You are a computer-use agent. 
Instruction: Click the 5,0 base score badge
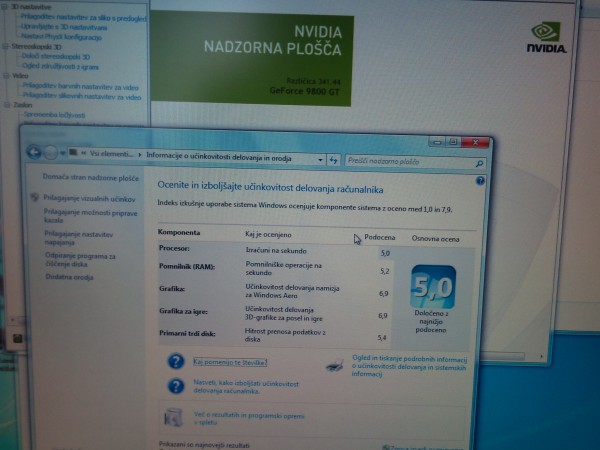tap(433, 287)
